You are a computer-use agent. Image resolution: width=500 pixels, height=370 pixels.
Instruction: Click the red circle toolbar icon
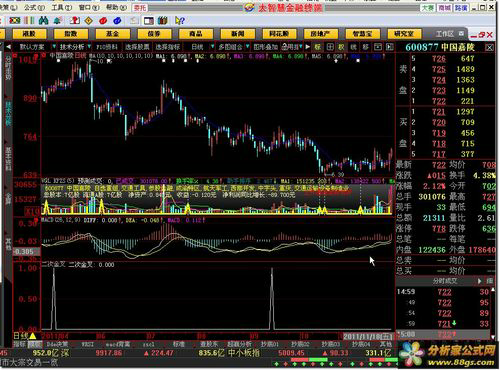[103, 21]
